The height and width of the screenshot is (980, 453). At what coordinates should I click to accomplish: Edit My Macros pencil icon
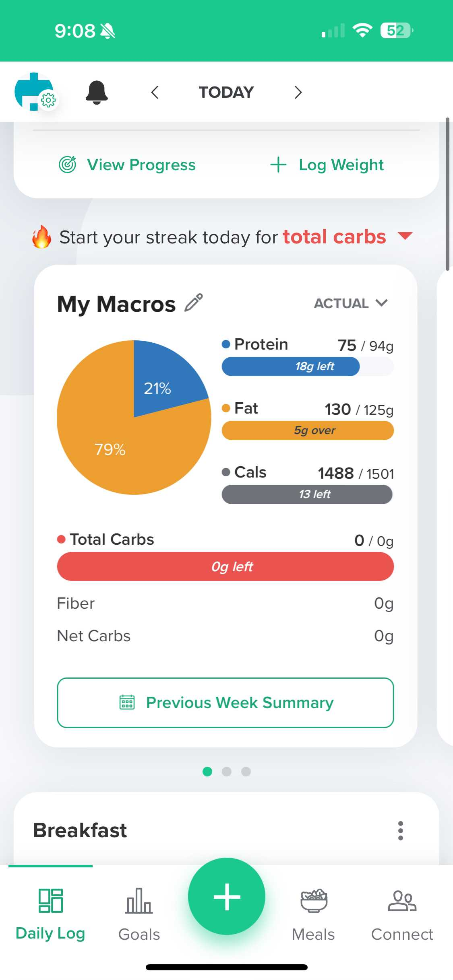pos(194,303)
